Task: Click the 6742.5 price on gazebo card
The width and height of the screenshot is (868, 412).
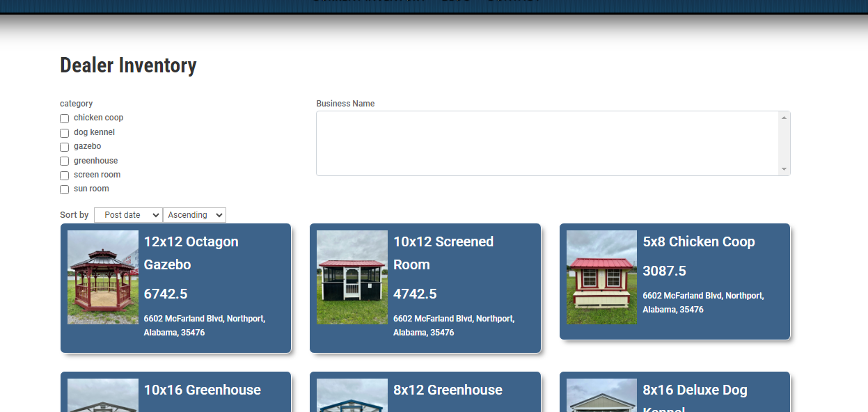Action: 166,294
